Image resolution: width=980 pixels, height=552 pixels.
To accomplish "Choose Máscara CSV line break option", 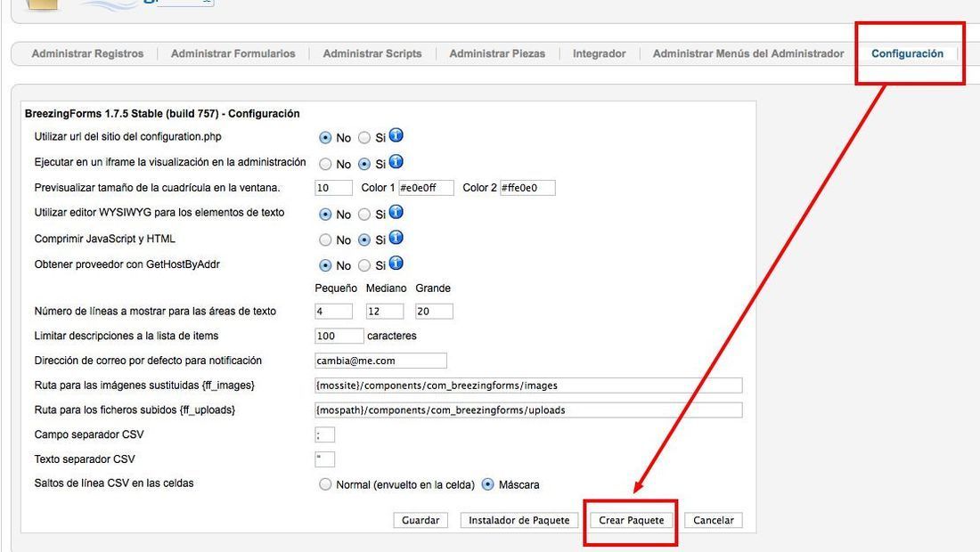I will click(487, 484).
